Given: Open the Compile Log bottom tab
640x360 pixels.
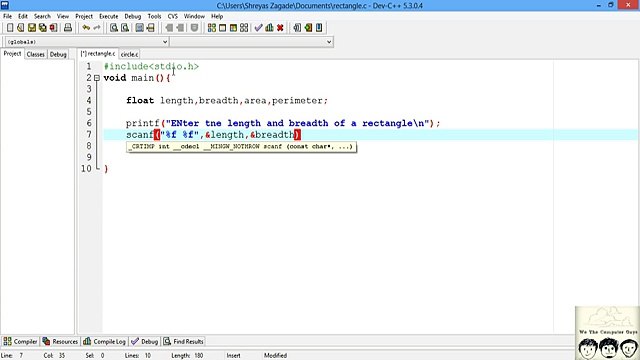Looking at the screenshot, I should (x=104, y=341).
